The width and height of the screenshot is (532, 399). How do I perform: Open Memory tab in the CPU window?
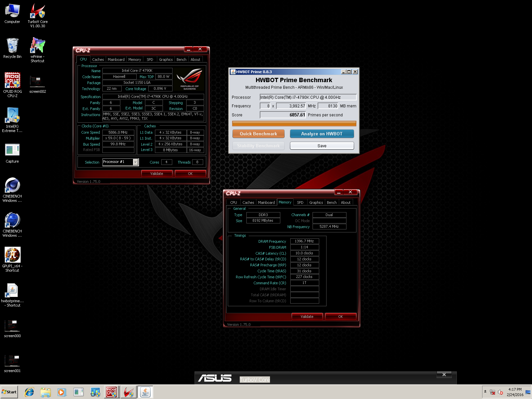pyautogui.click(x=135, y=60)
